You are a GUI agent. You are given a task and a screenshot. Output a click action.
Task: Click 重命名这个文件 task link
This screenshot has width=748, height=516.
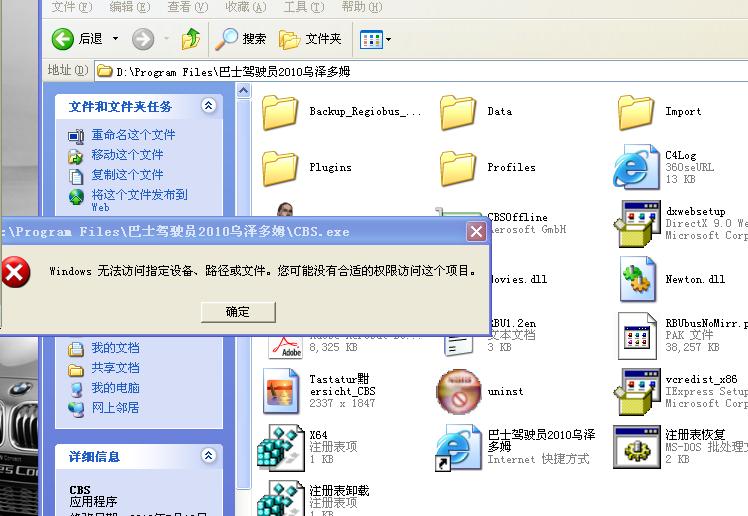[x=133, y=135]
